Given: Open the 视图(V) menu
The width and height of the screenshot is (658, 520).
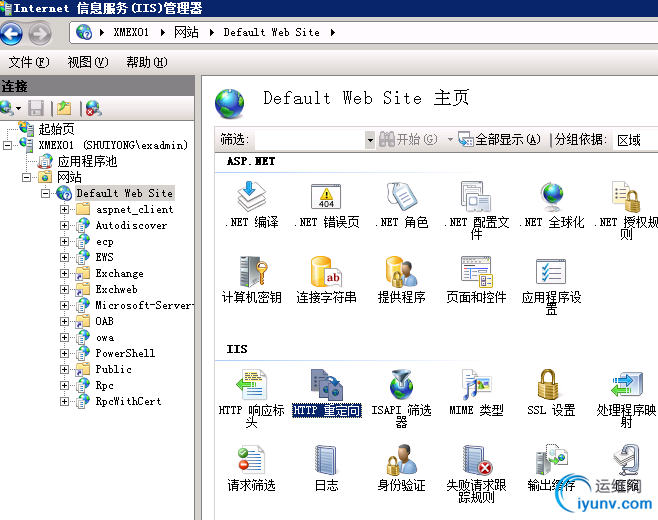Looking at the screenshot, I should tap(88, 62).
